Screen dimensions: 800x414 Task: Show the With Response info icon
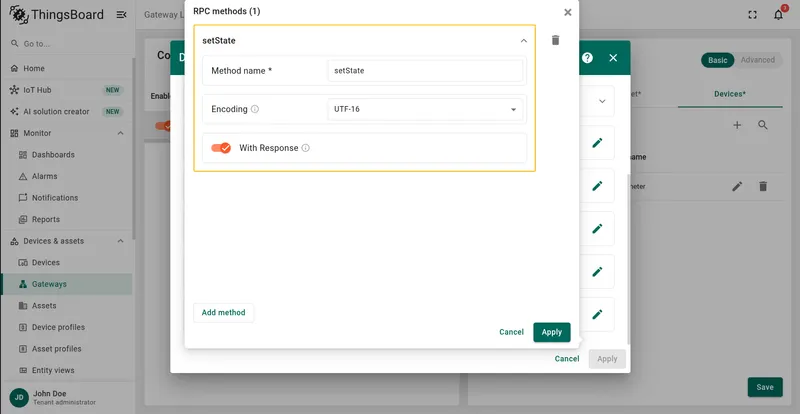(306, 148)
